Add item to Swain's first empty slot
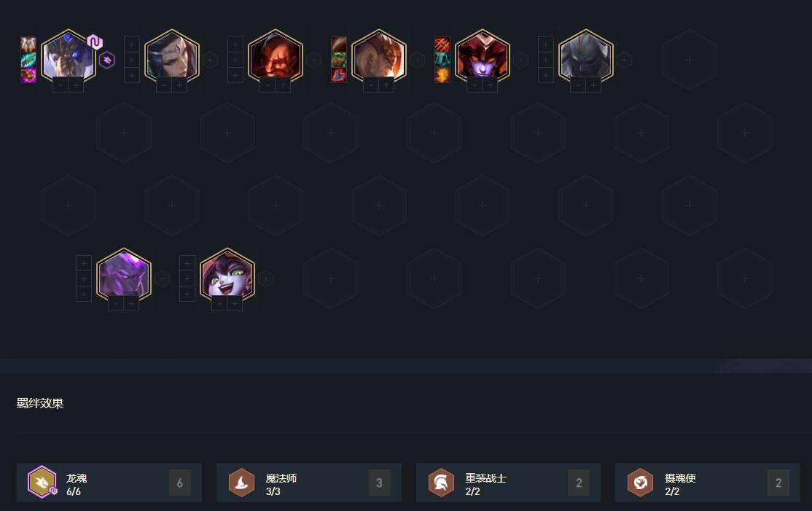 click(x=546, y=44)
